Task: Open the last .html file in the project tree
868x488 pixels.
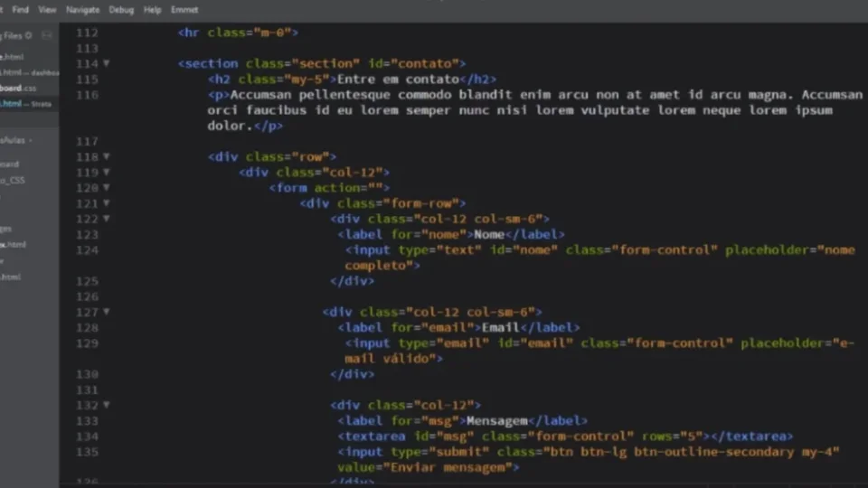Action: tap(11, 277)
